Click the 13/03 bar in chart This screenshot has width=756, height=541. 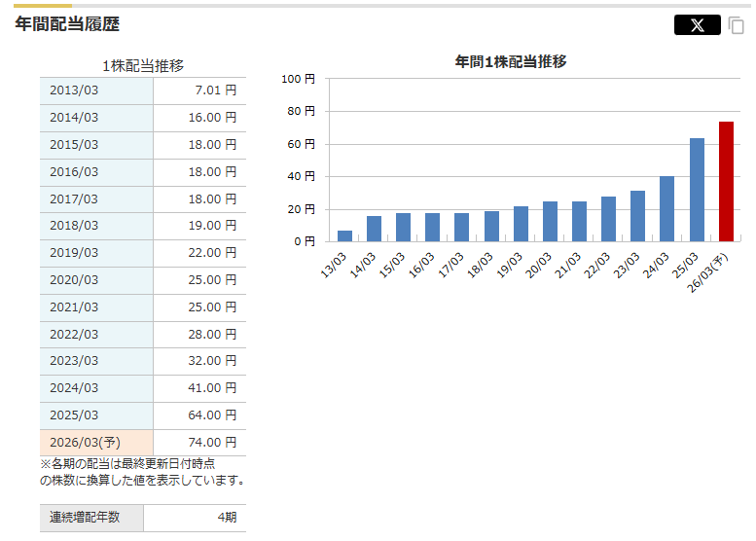[344, 235]
